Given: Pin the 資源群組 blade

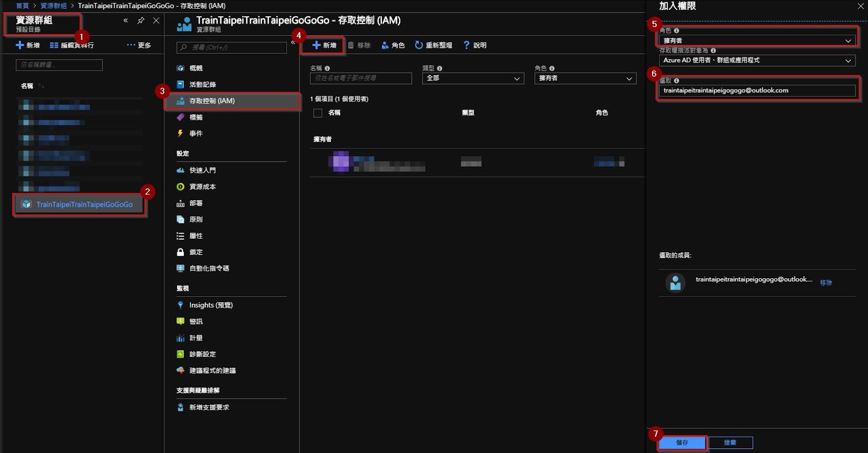Looking at the screenshot, I should [141, 21].
